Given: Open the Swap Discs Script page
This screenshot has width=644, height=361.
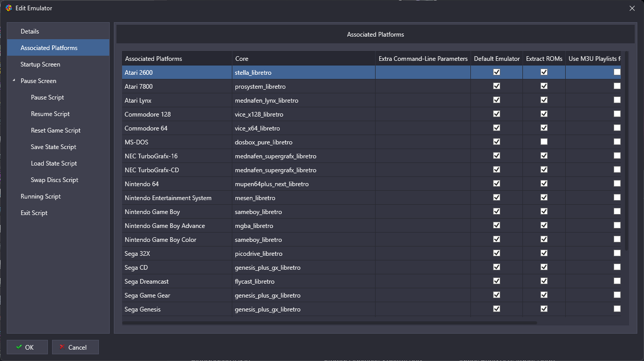Looking at the screenshot, I should [x=58, y=180].
